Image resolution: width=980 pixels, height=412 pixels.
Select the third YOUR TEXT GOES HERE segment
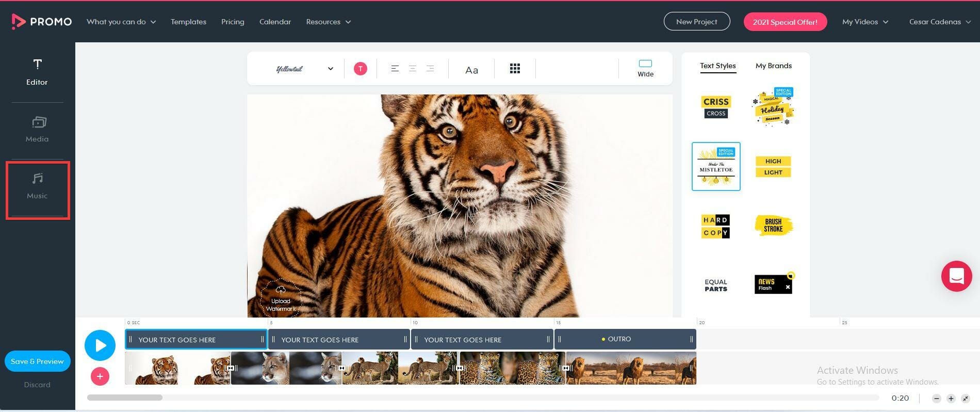tap(482, 339)
